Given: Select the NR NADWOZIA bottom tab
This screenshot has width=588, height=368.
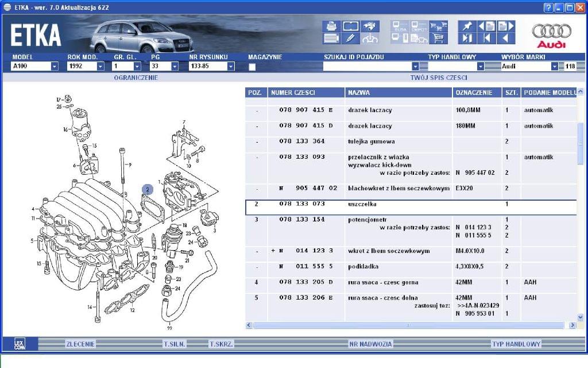Looking at the screenshot, I should click(370, 344).
